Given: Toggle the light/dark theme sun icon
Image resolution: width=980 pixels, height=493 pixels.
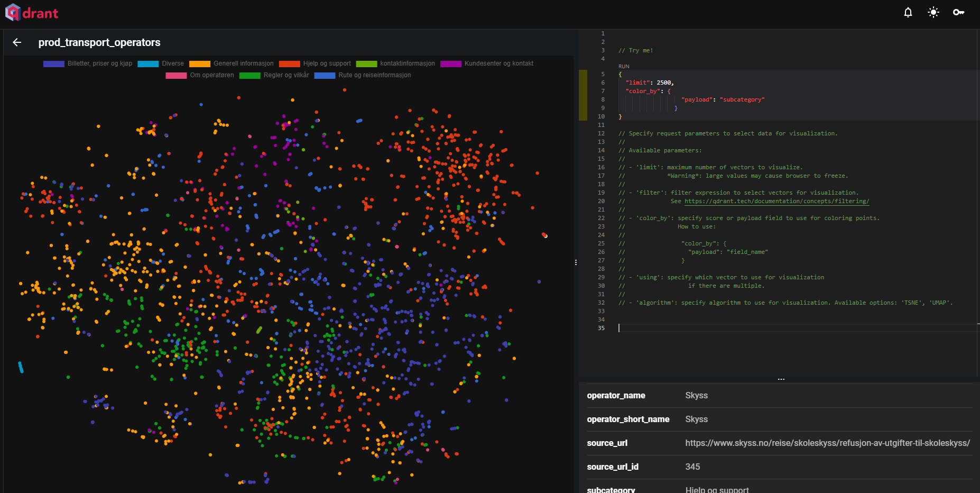Looking at the screenshot, I should [933, 12].
